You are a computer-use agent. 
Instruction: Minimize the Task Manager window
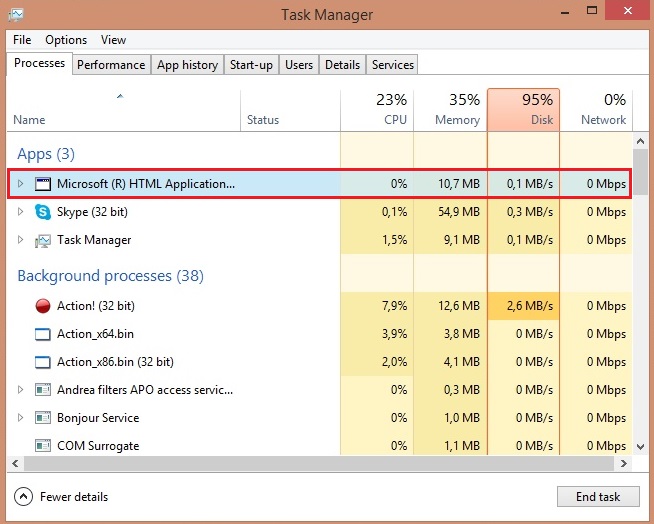click(x=565, y=11)
